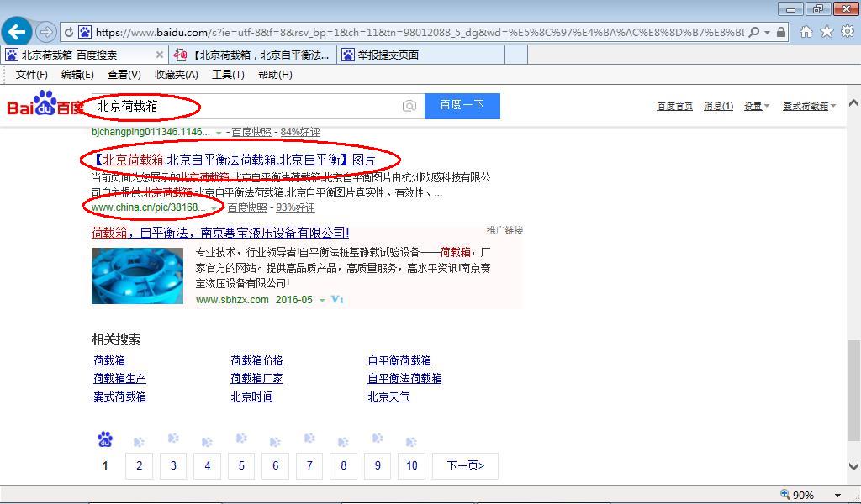Click related search 北京时间
This screenshot has height=504, width=861.
point(251,396)
